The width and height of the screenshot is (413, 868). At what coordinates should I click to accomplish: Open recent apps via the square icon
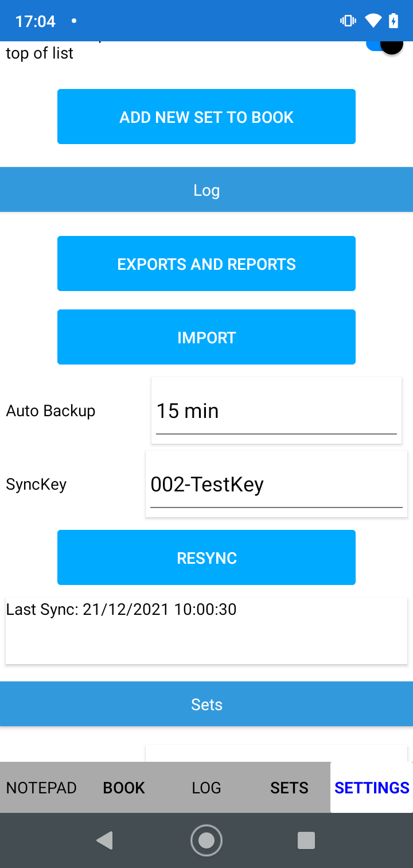[x=306, y=840]
